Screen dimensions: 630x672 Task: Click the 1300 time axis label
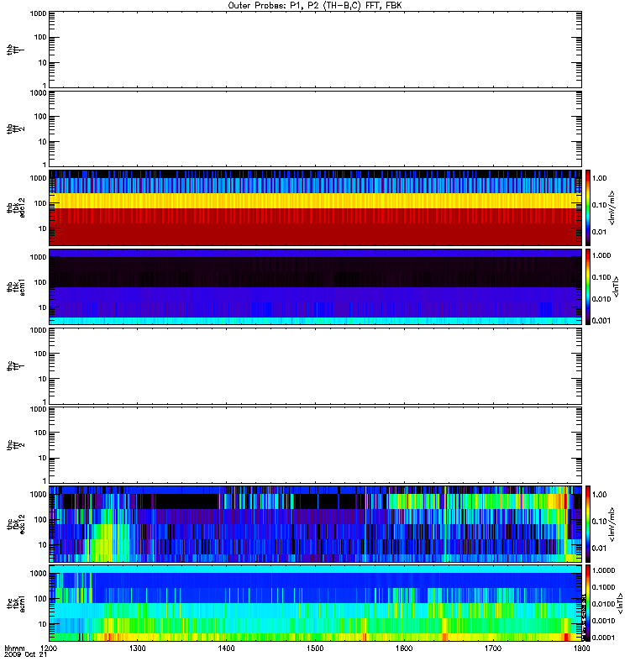point(138,648)
